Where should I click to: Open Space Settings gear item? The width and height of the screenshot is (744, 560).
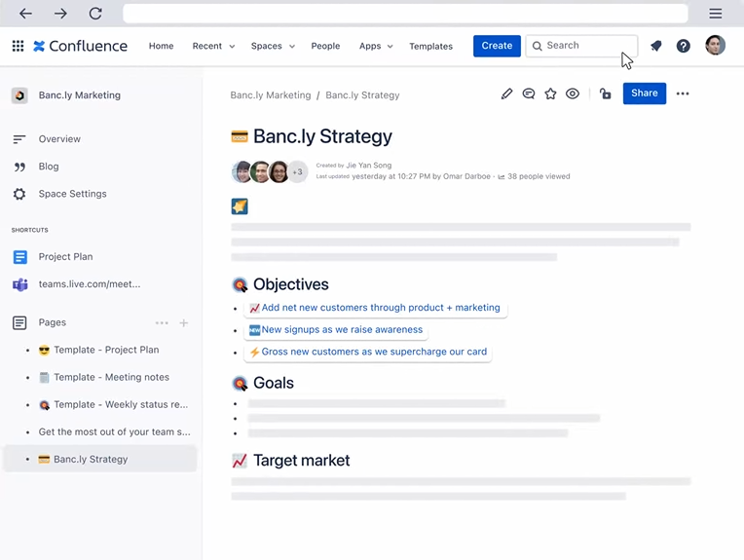tap(72, 194)
